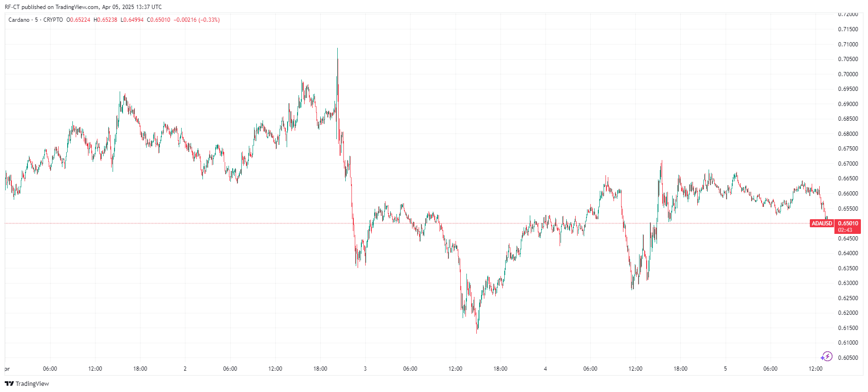
Task: Click the RF-CT published on TradingView.com header
Action: tap(83, 7)
